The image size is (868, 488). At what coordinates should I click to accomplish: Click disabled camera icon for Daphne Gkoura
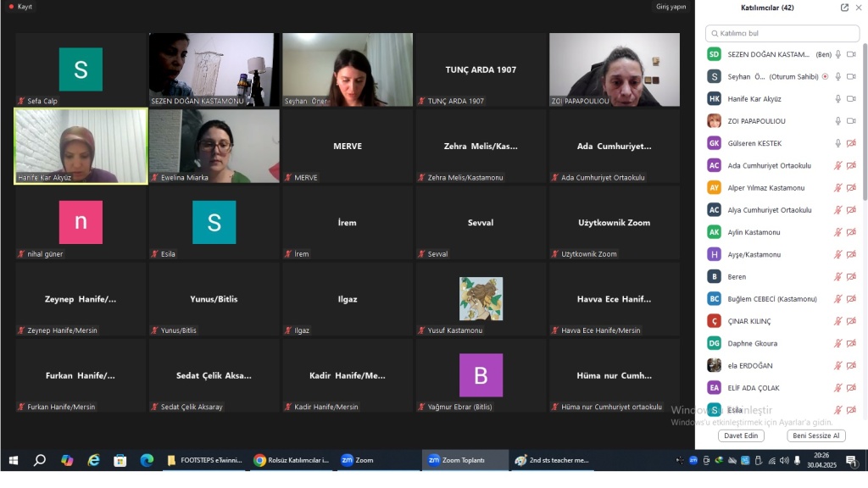pos(851,343)
